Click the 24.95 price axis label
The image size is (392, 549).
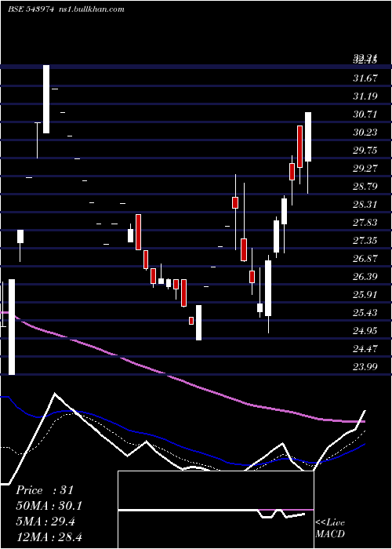(x=365, y=330)
